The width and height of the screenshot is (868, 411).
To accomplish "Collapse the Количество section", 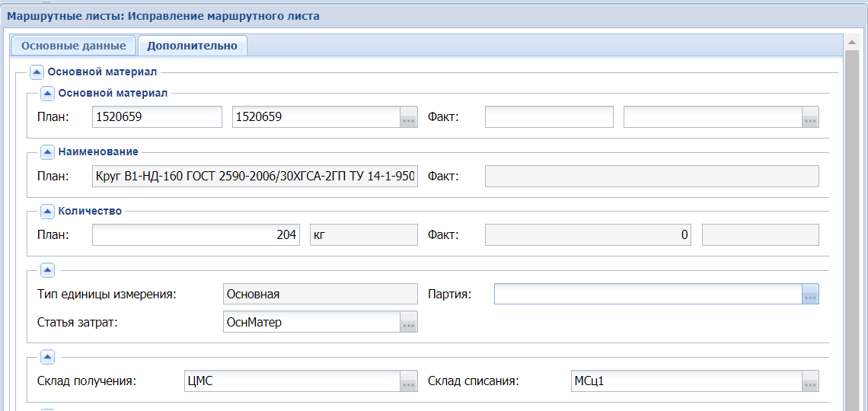I will coord(47,212).
